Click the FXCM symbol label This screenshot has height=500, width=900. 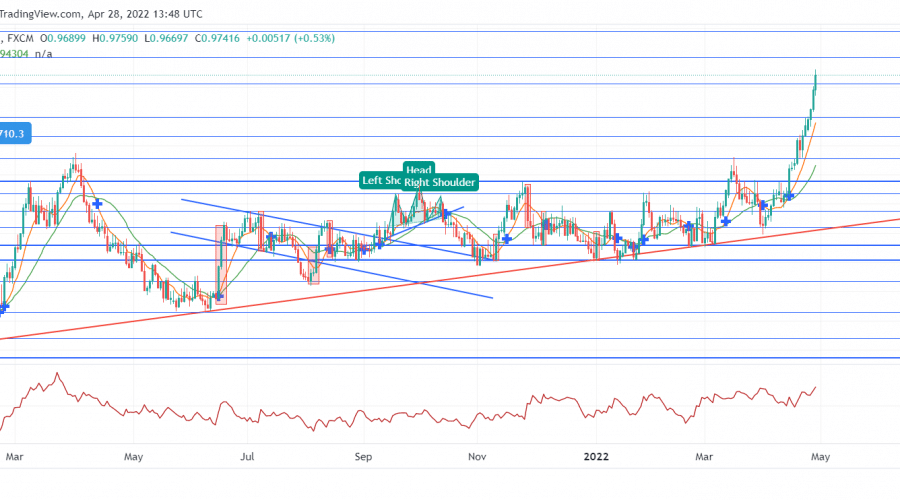click(21, 38)
